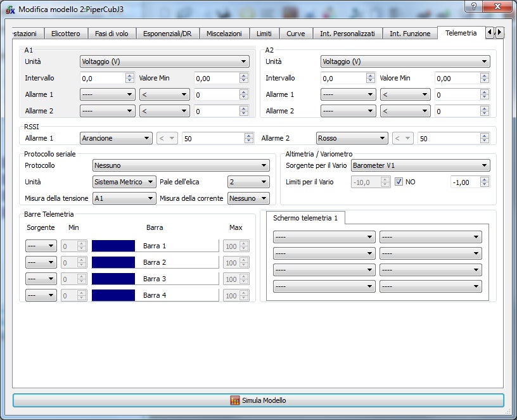Click the A1 Valore Min input field
Screen dimensions: 517x420
[x=215, y=78]
